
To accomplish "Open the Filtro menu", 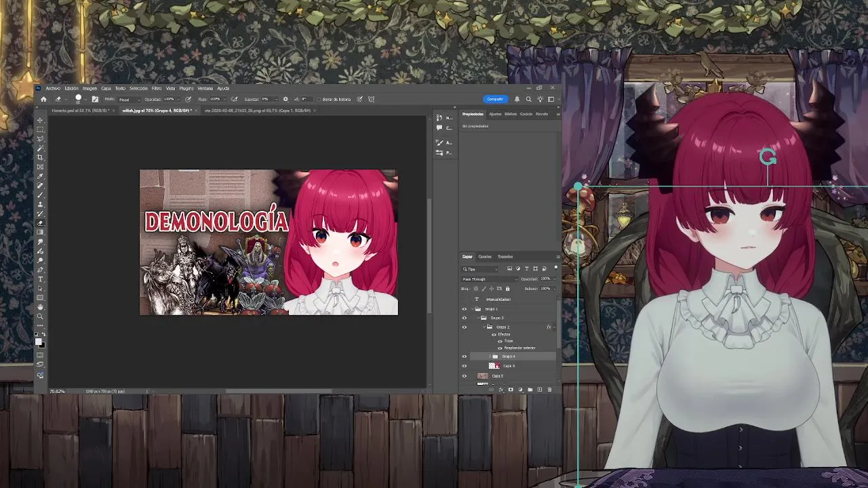I will click(157, 88).
